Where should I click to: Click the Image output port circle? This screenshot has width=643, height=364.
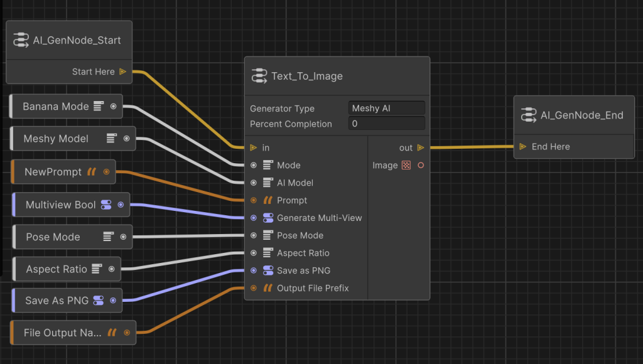click(421, 166)
